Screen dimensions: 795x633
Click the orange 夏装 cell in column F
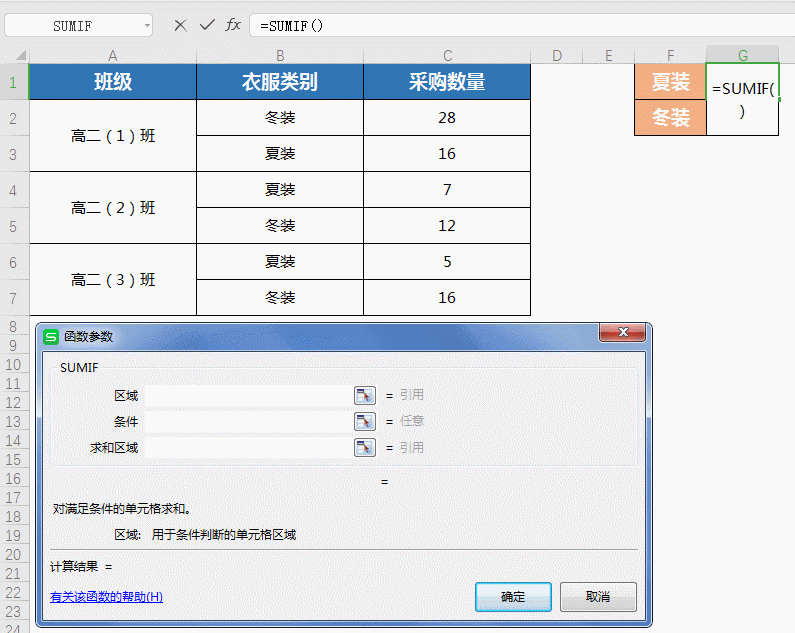coord(670,82)
